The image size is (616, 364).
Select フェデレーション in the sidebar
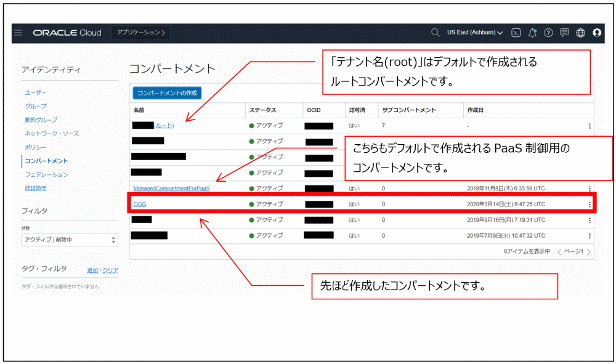pyautogui.click(x=46, y=175)
